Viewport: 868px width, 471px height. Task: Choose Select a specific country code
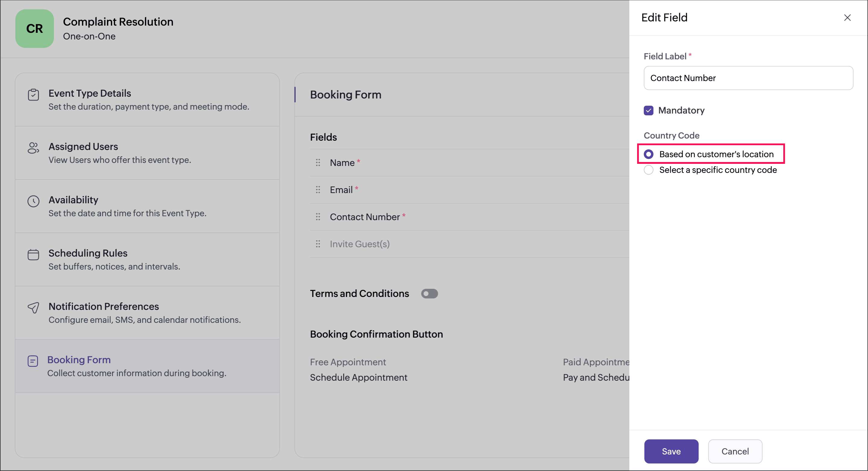648,170
